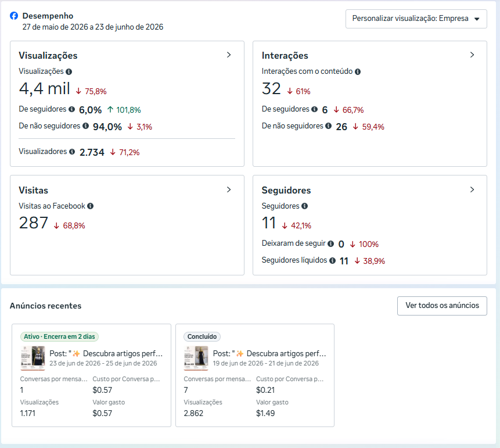
Task: Click info icon beside Interações com o conteúdo
Action: pos(358,72)
